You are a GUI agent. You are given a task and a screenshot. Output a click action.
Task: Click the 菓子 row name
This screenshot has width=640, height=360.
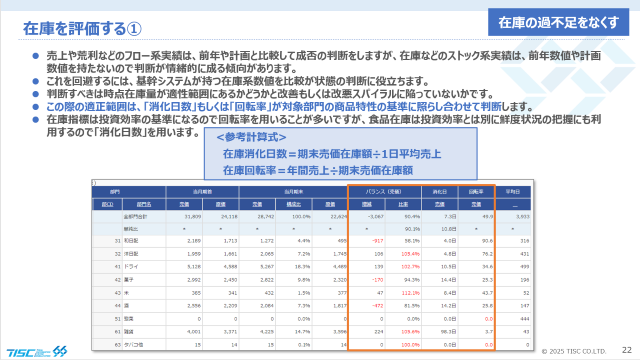(x=129, y=280)
